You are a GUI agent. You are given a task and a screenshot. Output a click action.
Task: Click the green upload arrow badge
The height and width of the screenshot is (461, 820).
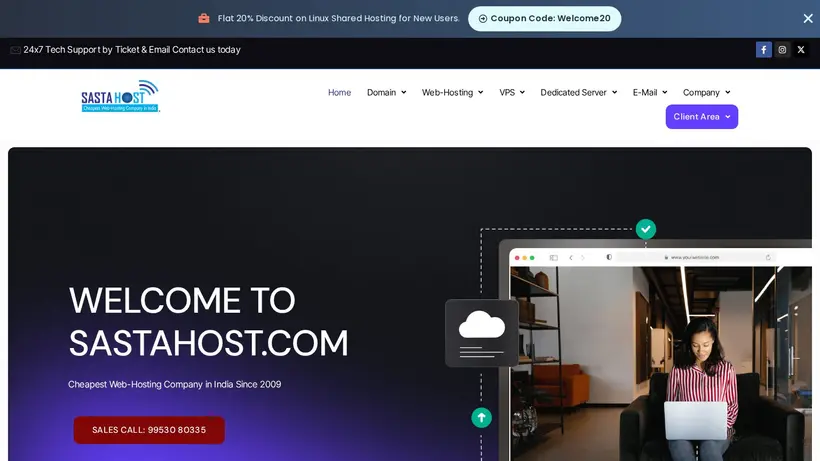(x=482, y=418)
